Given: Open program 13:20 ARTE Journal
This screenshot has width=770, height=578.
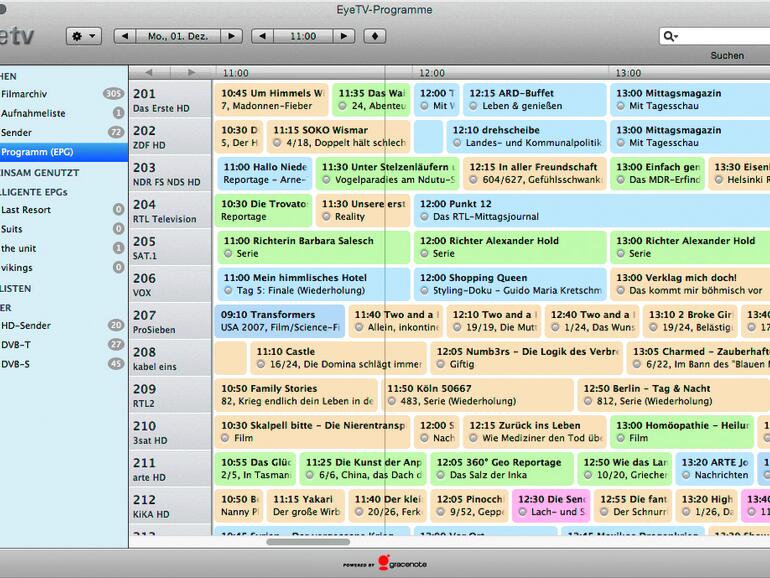Looking at the screenshot, I should tap(715, 468).
